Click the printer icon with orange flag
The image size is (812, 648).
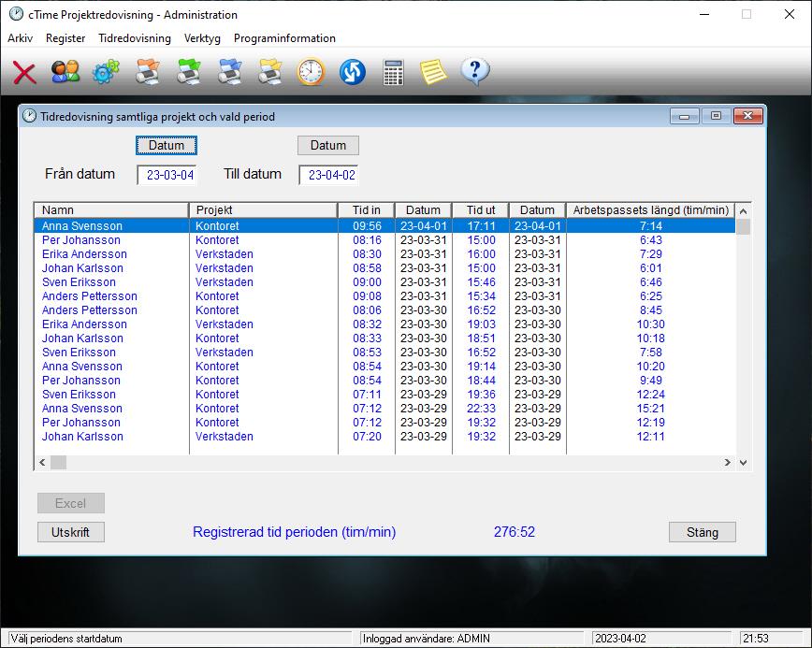[148, 72]
